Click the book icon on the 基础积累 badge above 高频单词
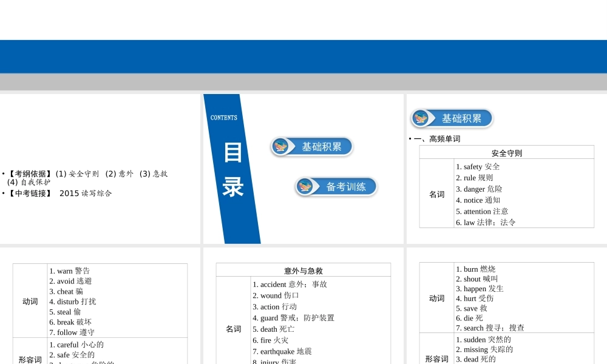This screenshot has height=364, width=607. (x=421, y=118)
